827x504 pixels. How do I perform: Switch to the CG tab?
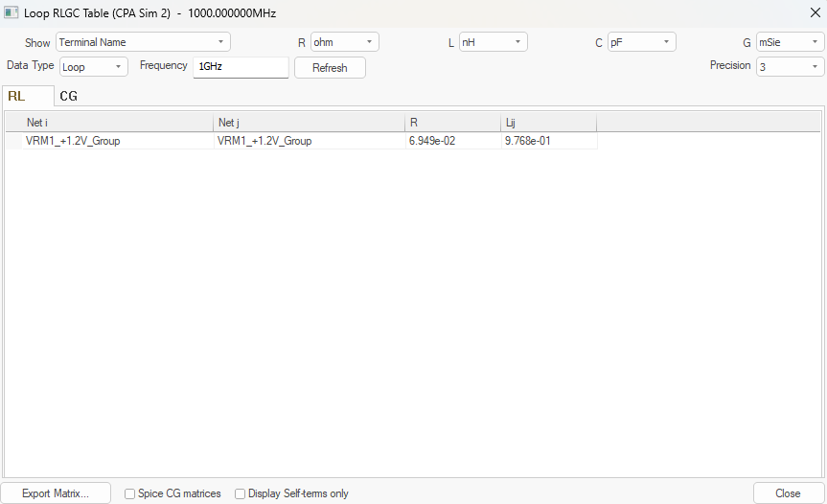[69, 96]
